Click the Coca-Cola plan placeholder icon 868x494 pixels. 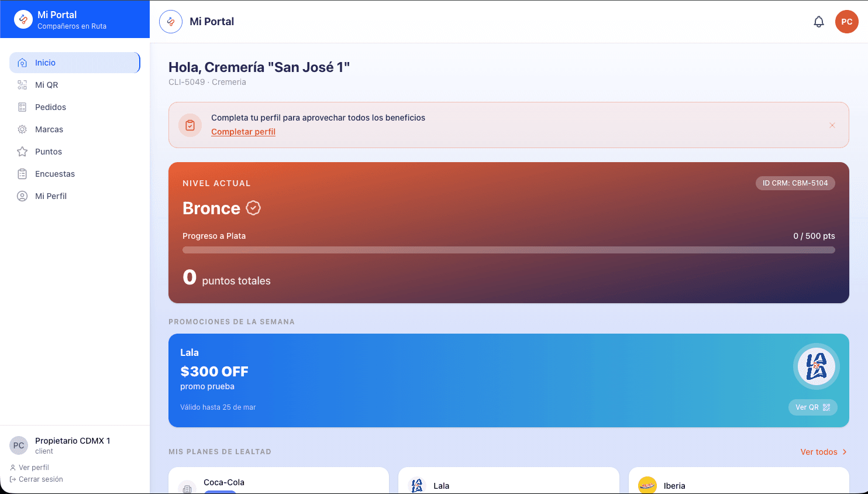[187, 488]
